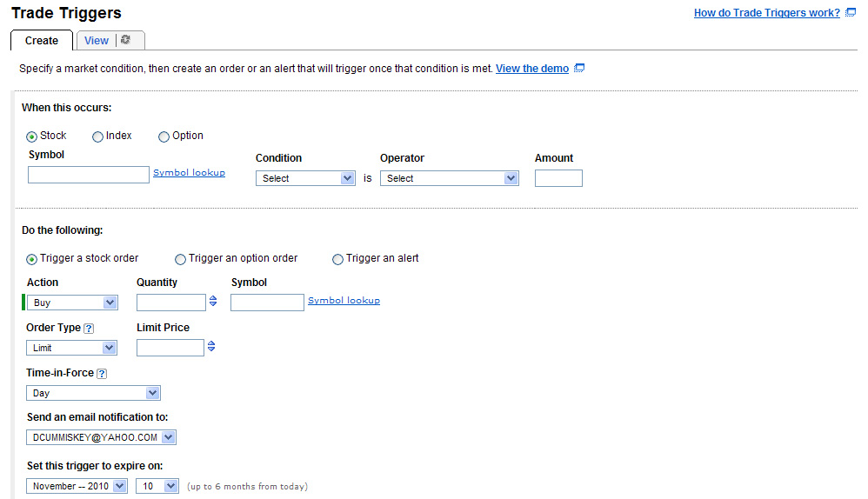Screen dimensions: 868x499
Task: Click the Quantity field stepper arrows
Action: (x=213, y=303)
